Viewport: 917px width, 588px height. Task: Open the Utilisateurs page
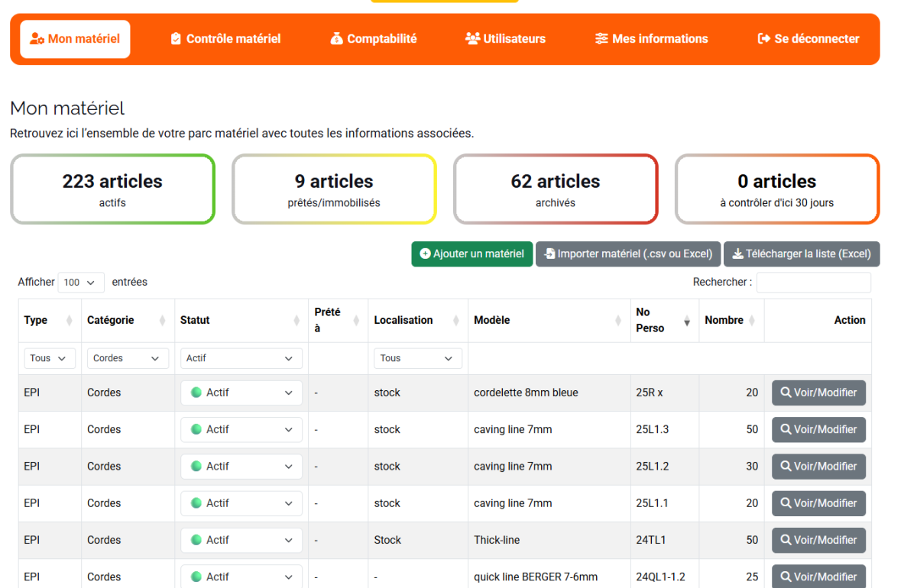[x=505, y=39]
